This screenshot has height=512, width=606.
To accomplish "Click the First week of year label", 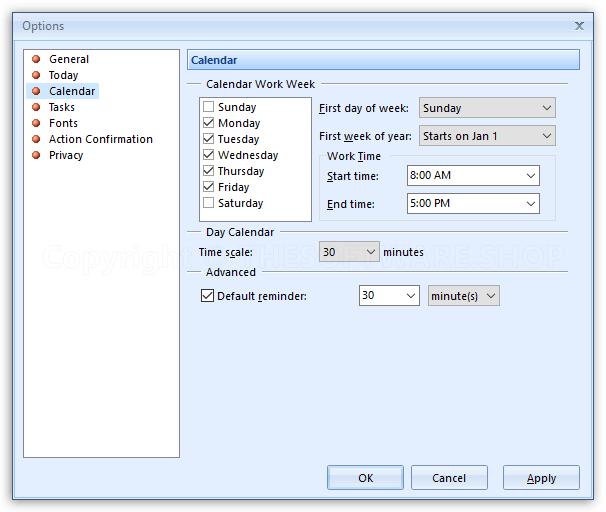I will click(365, 136).
